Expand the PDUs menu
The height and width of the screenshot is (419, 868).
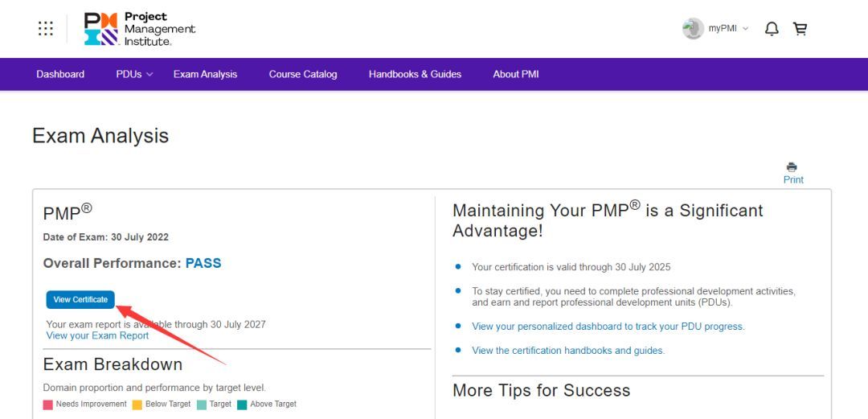pyautogui.click(x=134, y=74)
